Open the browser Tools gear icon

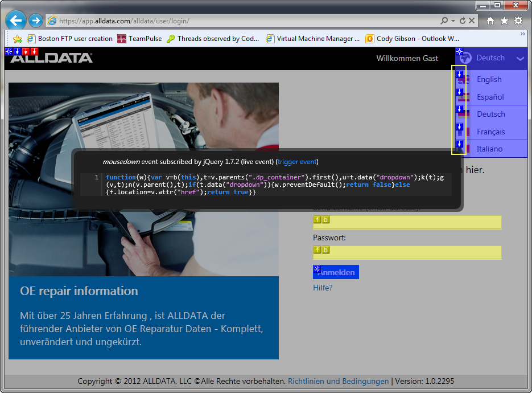518,21
